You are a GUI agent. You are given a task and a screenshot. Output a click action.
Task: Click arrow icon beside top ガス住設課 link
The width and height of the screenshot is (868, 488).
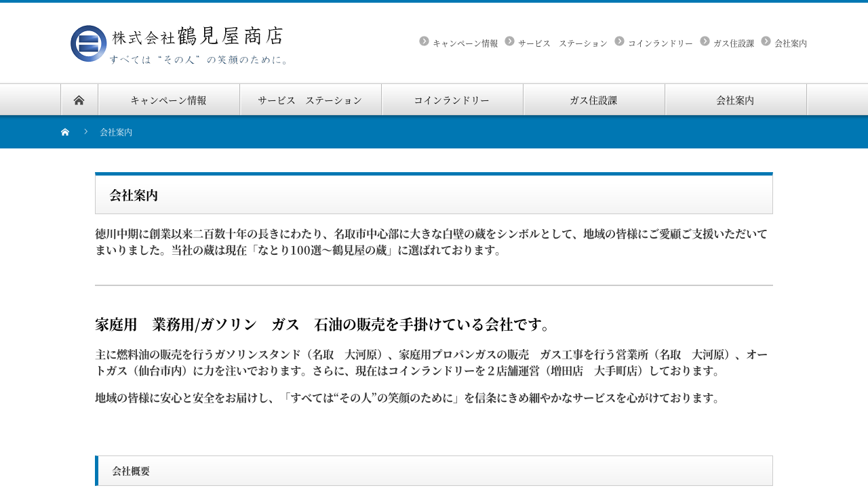tap(705, 41)
